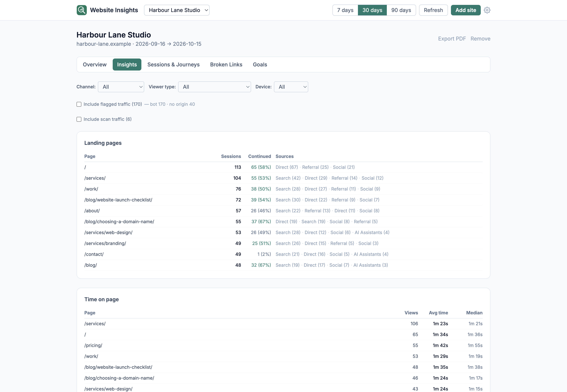Screen dimensions: 567x392
Task: Click the Search (42) source entry
Action: [x=288, y=178]
